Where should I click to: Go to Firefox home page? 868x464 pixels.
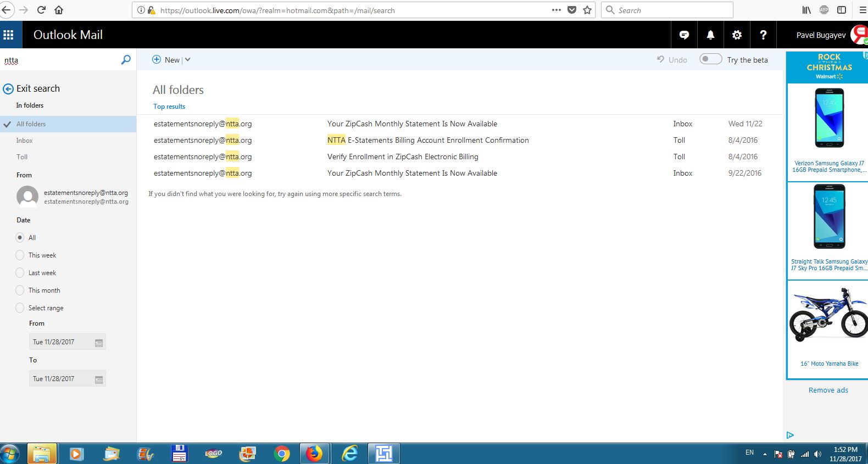point(59,10)
